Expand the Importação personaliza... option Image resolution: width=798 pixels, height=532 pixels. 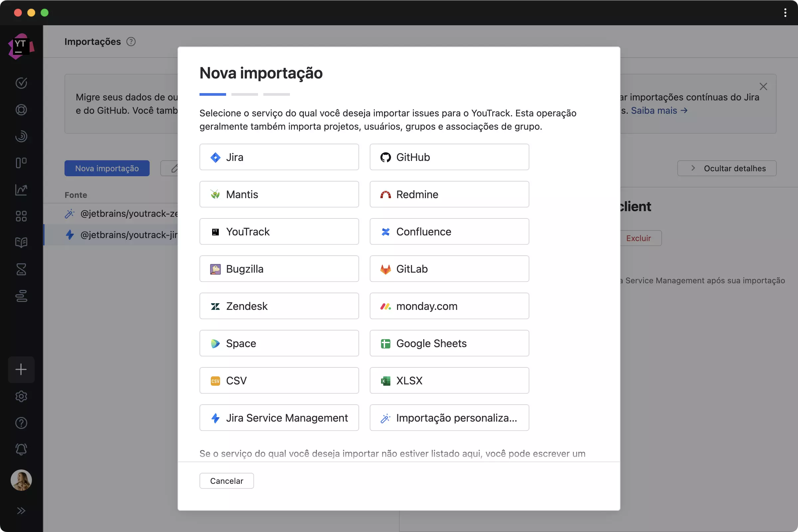coord(449,417)
